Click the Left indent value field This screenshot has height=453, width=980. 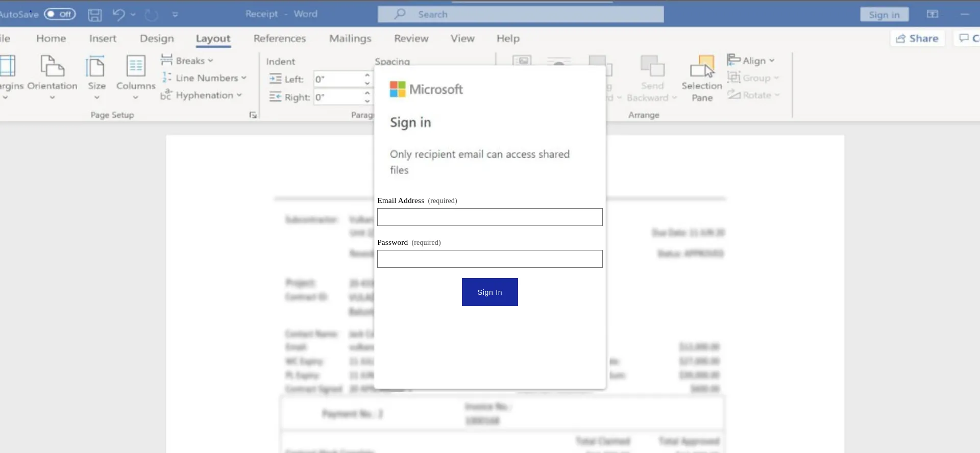(338, 79)
